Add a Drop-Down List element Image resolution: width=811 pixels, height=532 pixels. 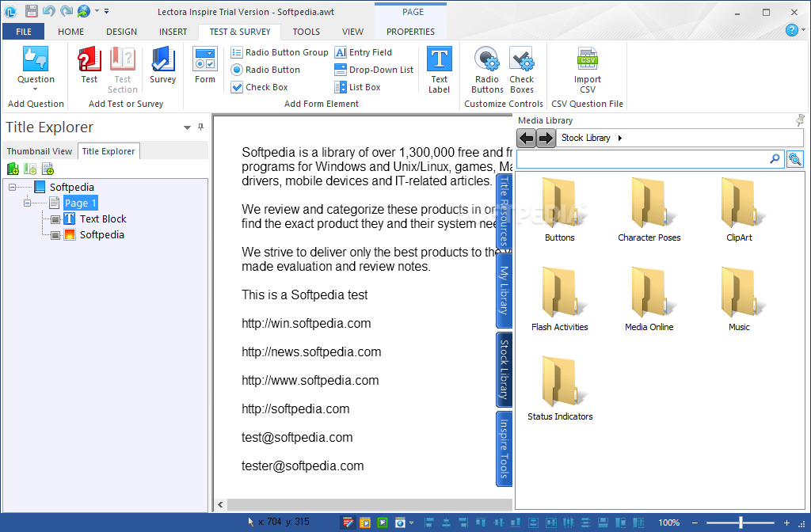point(374,70)
